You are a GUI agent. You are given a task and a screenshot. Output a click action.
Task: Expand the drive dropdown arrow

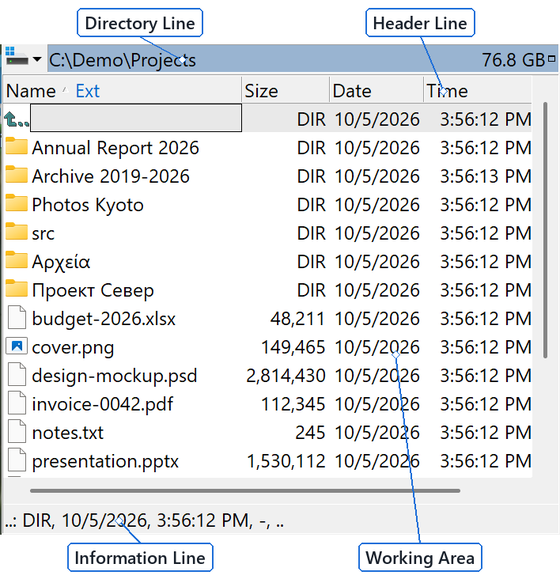coord(37,59)
